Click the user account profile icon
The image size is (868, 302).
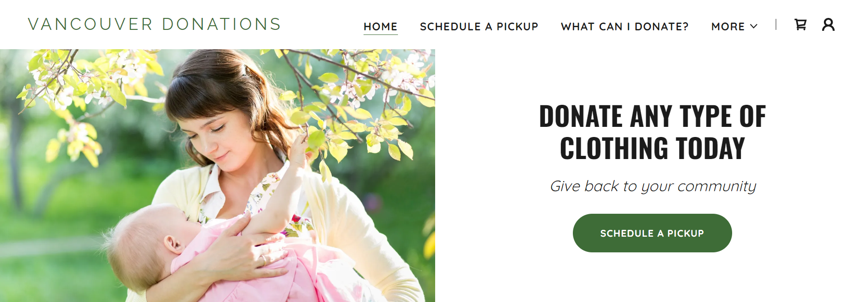pos(828,24)
